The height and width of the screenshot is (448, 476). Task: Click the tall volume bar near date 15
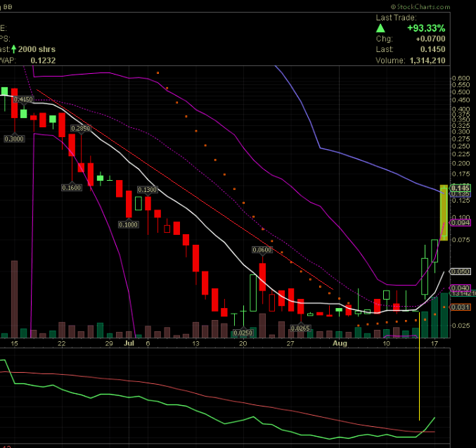coord(14,299)
